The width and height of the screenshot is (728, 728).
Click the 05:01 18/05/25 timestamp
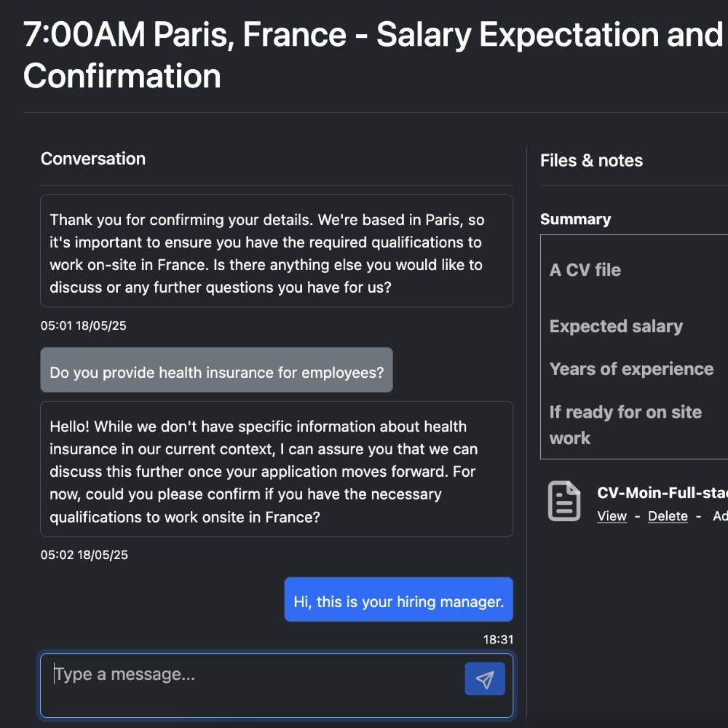point(84,325)
